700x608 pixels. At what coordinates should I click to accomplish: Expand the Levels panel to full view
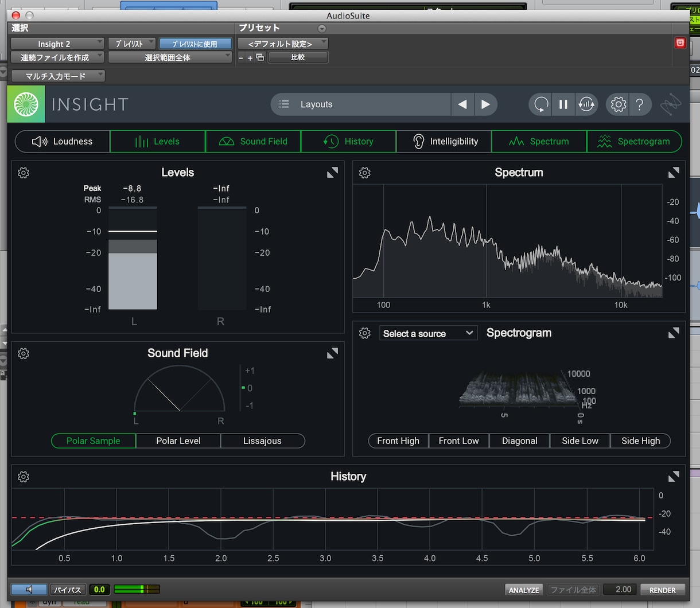click(x=332, y=173)
